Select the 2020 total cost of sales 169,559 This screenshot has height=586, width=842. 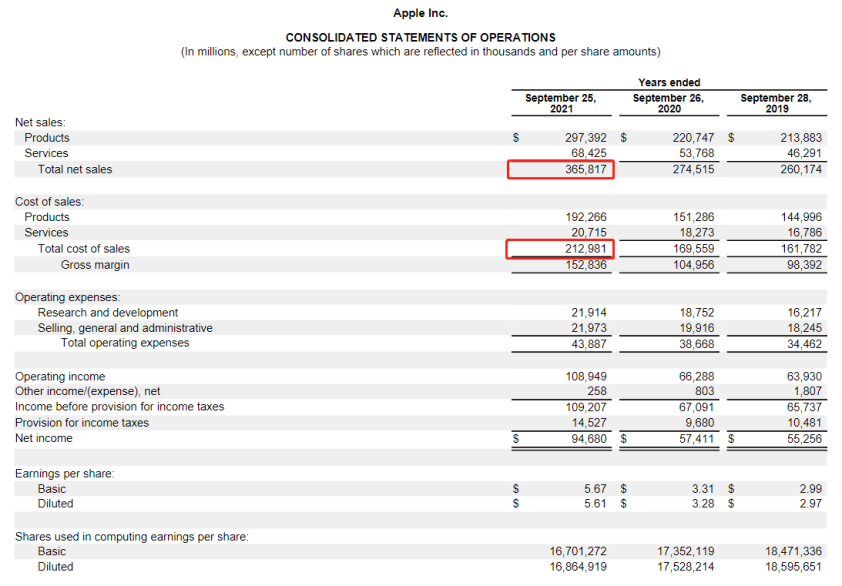tap(694, 249)
